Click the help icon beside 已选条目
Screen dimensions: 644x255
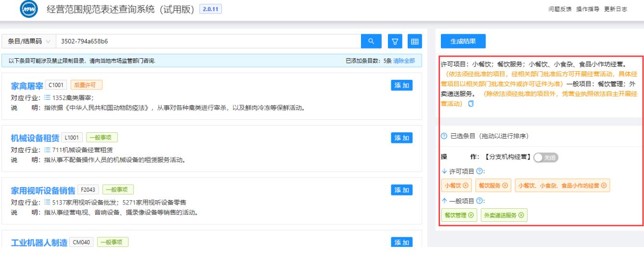point(443,136)
